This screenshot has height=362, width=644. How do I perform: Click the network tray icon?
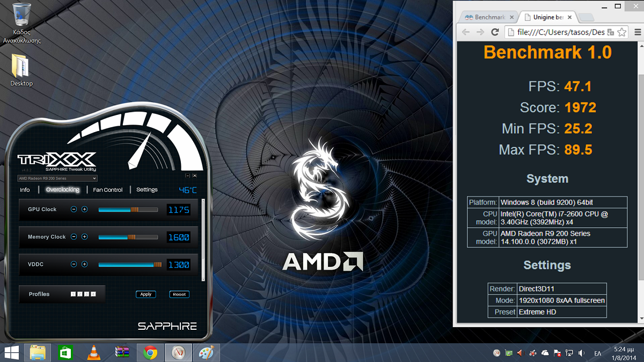[569, 353]
